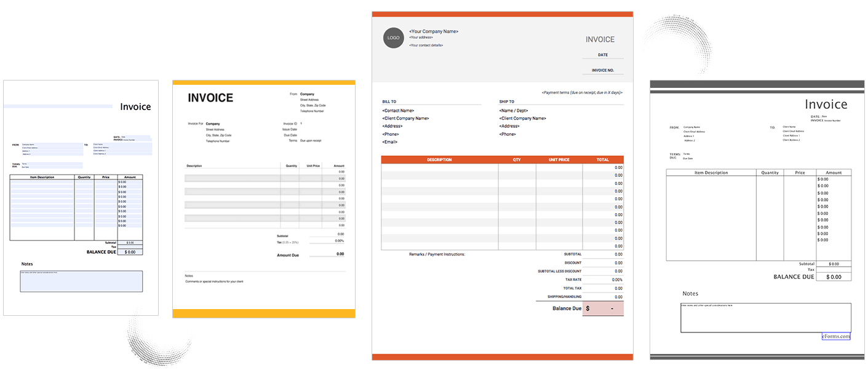868x373 pixels.
Task: Select the DISCOUNT row label
Action: [572, 262]
